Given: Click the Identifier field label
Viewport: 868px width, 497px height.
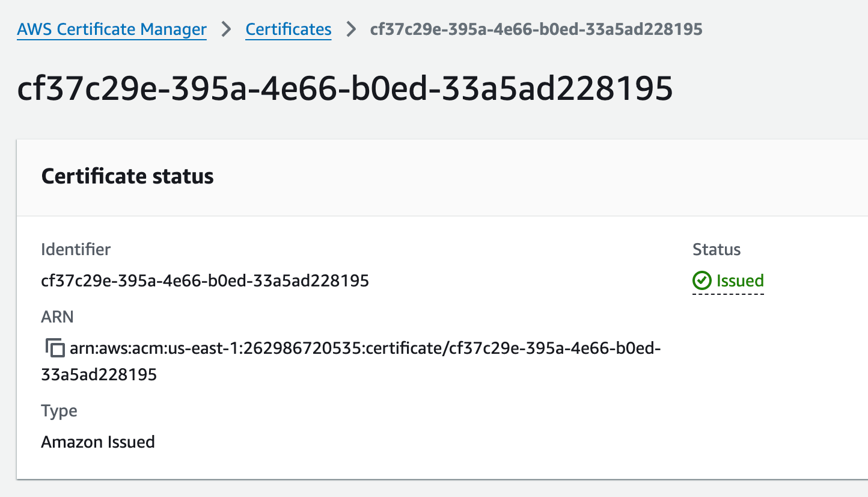Looking at the screenshot, I should point(76,249).
